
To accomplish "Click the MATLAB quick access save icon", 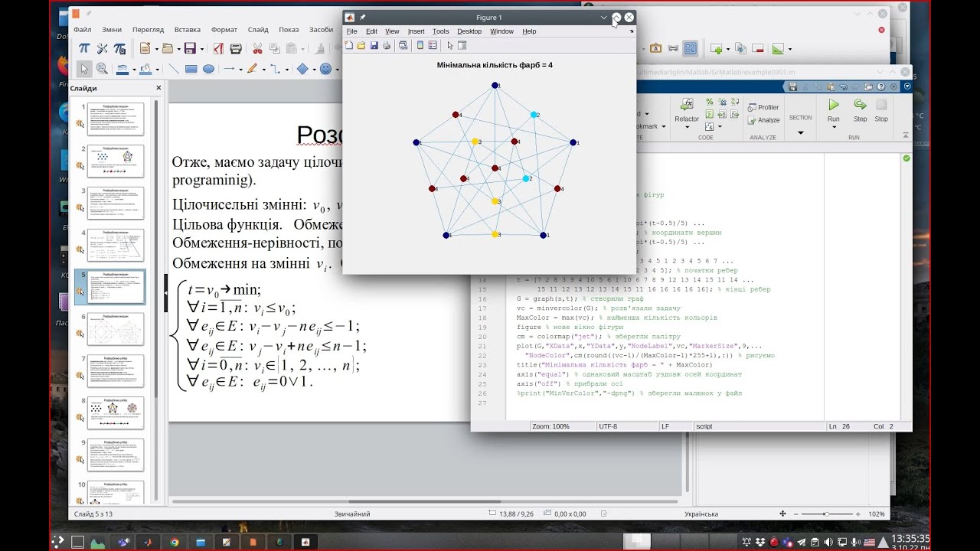I will click(x=792, y=87).
